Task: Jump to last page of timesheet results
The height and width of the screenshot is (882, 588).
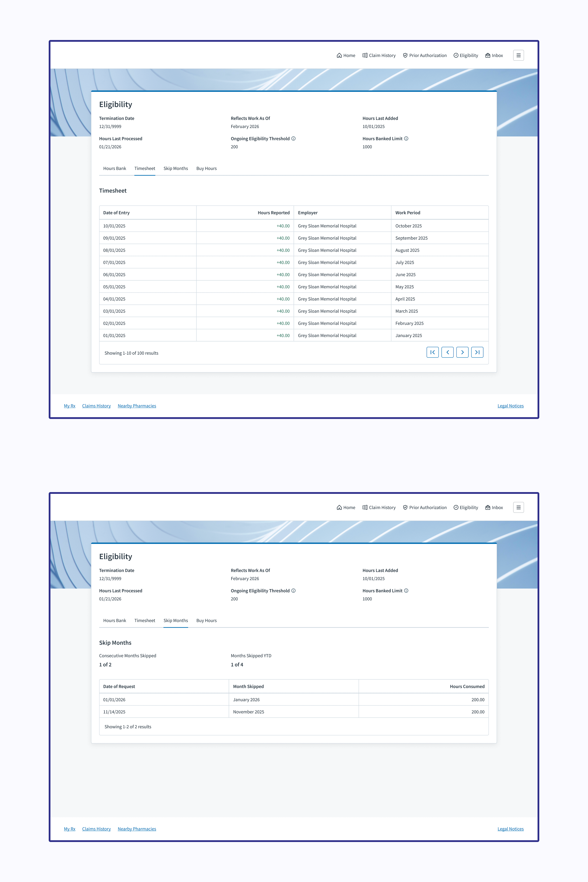Action: (477, 352)
